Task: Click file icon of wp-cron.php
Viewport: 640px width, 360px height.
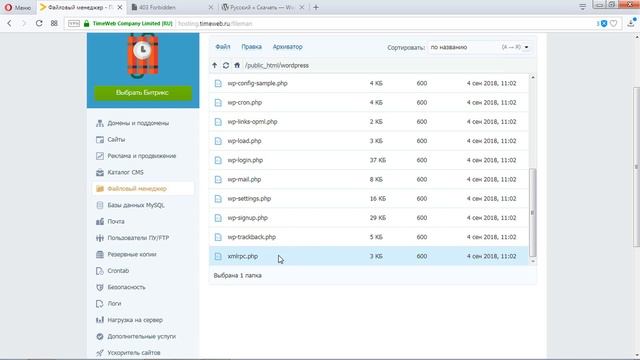Action: 218,102
